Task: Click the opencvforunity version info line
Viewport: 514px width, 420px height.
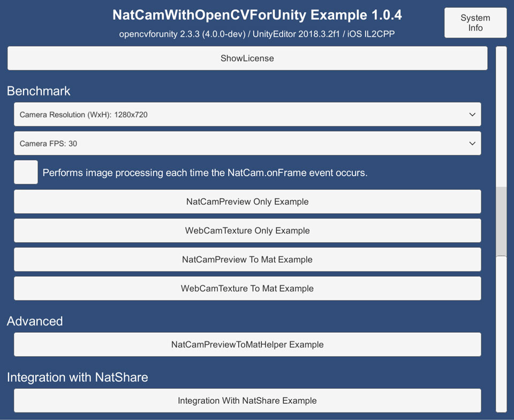Action: pyautogui.click(x=257, y=34)
